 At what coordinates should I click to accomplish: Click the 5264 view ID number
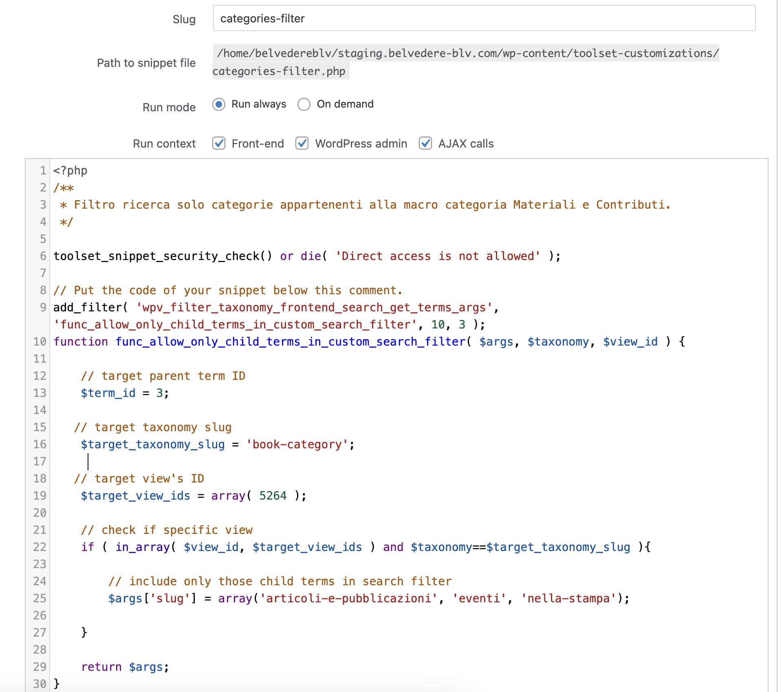(273, 496)
